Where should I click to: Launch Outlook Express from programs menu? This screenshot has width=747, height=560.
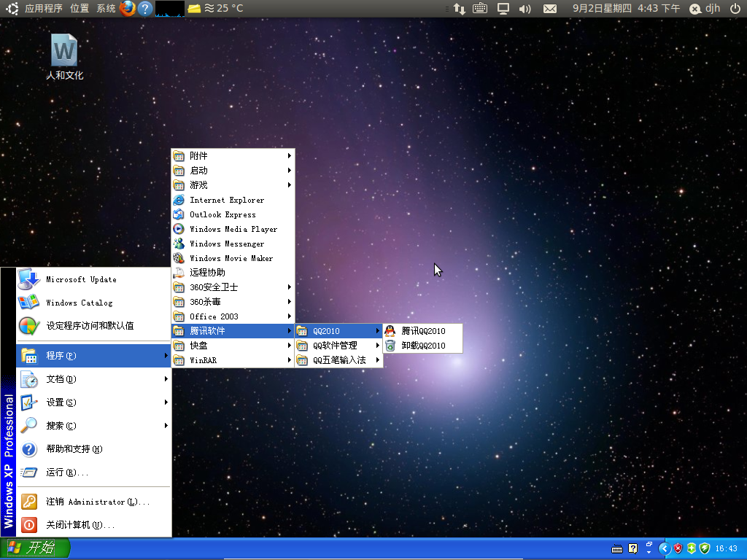coord(233,215)
